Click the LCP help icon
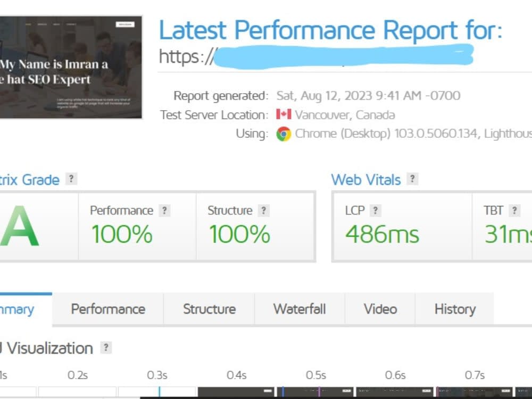The height and width of the screenshot is (399, 532). (375, 210)
